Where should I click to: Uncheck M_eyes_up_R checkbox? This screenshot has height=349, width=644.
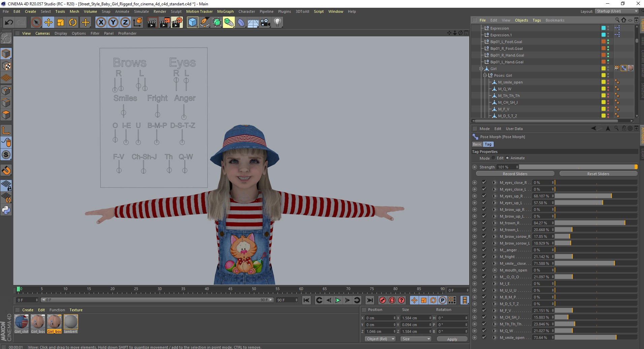click(x=484, y=196)
